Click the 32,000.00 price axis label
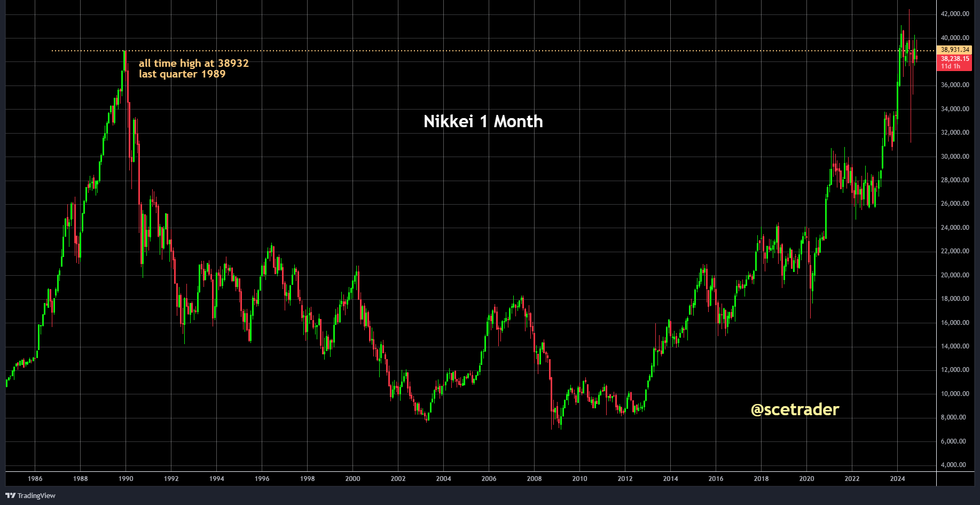The image size is (980, 505). [955, 133]
